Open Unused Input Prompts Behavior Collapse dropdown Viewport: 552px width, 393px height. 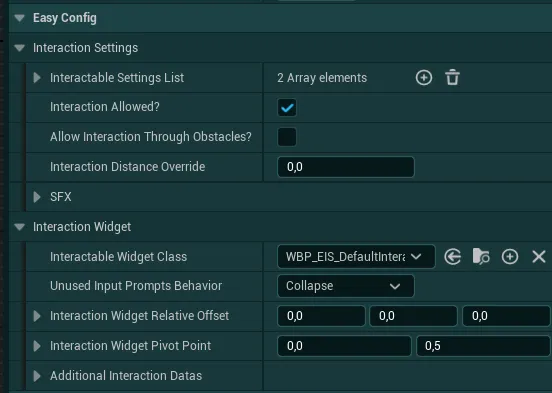(346, 286)
